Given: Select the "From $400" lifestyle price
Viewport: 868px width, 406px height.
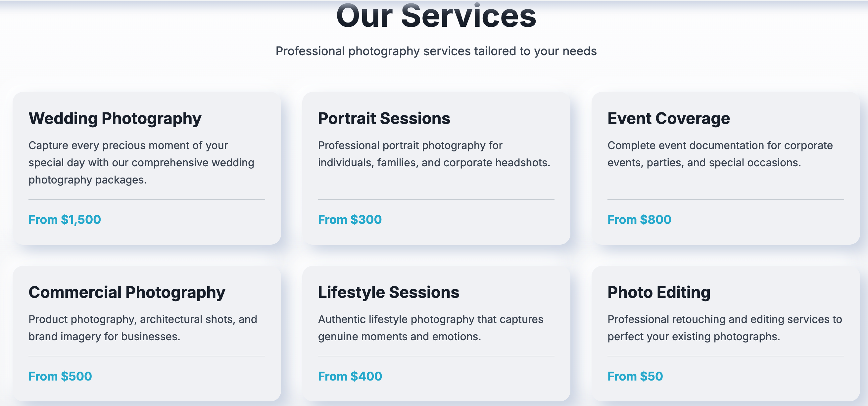Looking at the screenshot, I should click(350, 376).
